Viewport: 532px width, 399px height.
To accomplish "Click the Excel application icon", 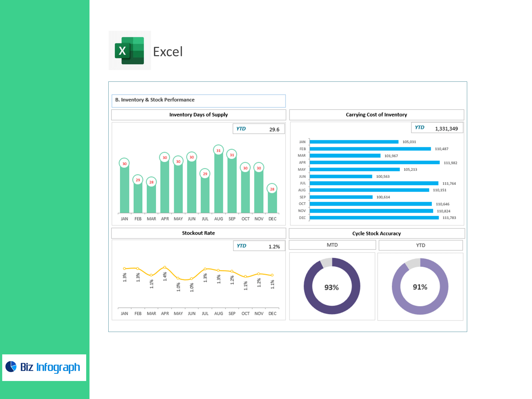I will tap(129, 50).
